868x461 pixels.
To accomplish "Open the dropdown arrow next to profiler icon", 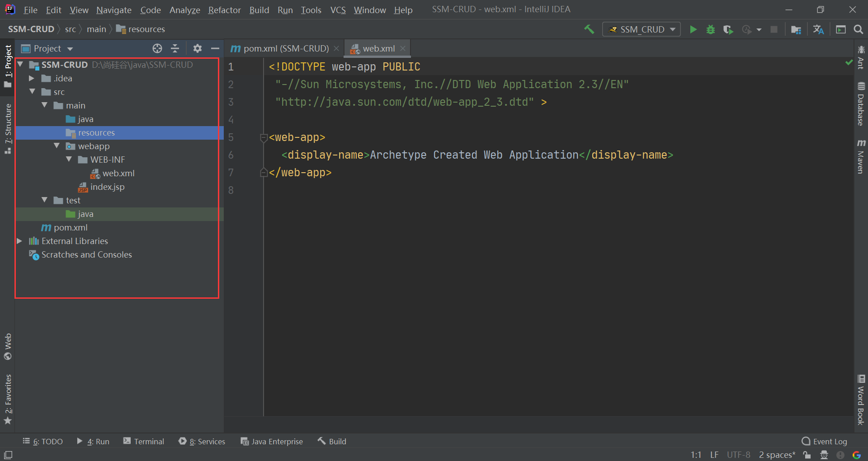I will [x=759, y=30].
